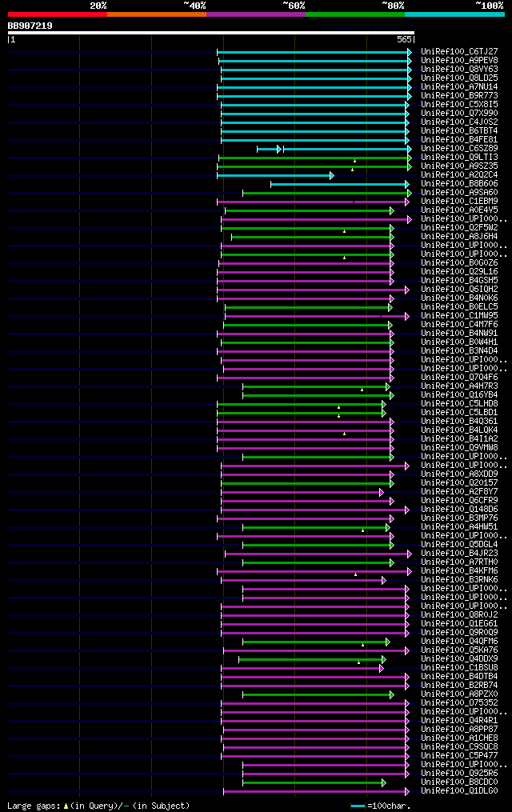Select the UniRef100_Q5DGL4 label

click(x=459, y=545)
